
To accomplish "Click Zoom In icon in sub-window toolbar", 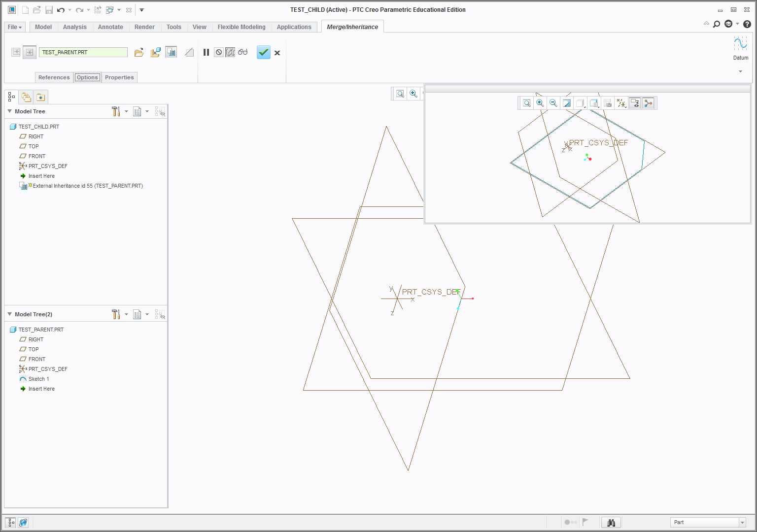I will [x=540, y=103].
